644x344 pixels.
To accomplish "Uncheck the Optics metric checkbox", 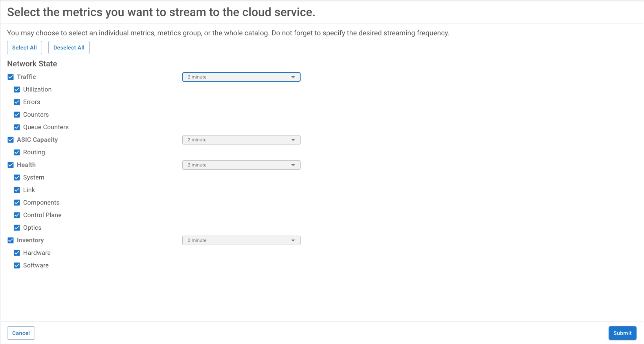I will tap(17, 228).
